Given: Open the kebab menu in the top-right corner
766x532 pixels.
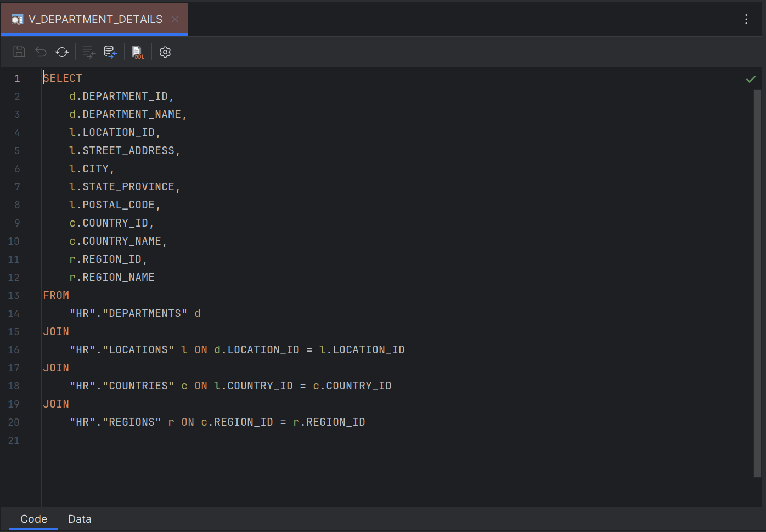Looking at the screenshot, I should tap(746, 19).
